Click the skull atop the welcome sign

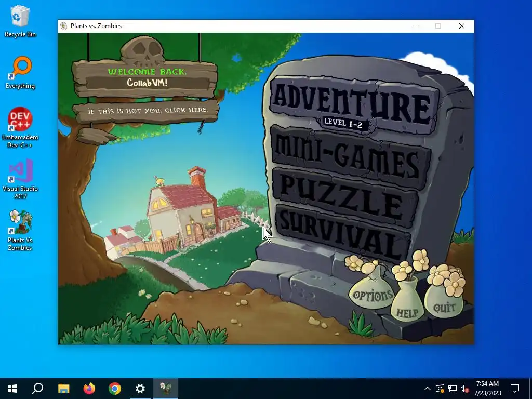coord(144,50)
